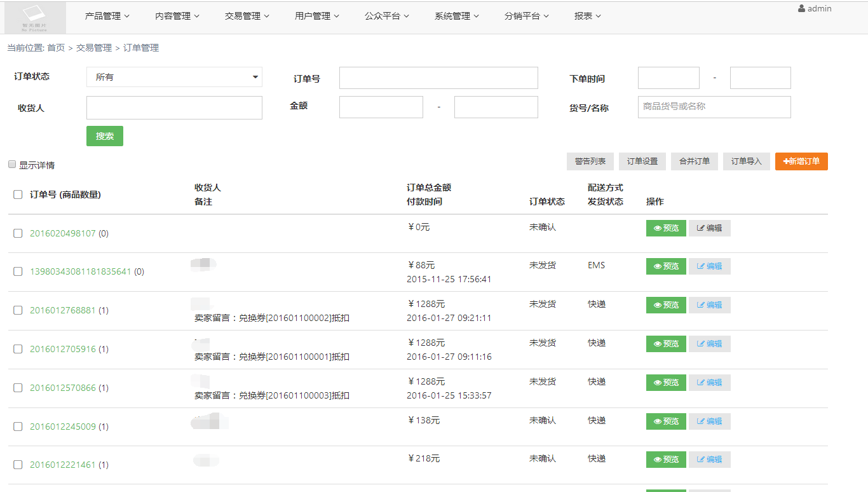Click the 商品货号或名称 input

coord(714,107)
